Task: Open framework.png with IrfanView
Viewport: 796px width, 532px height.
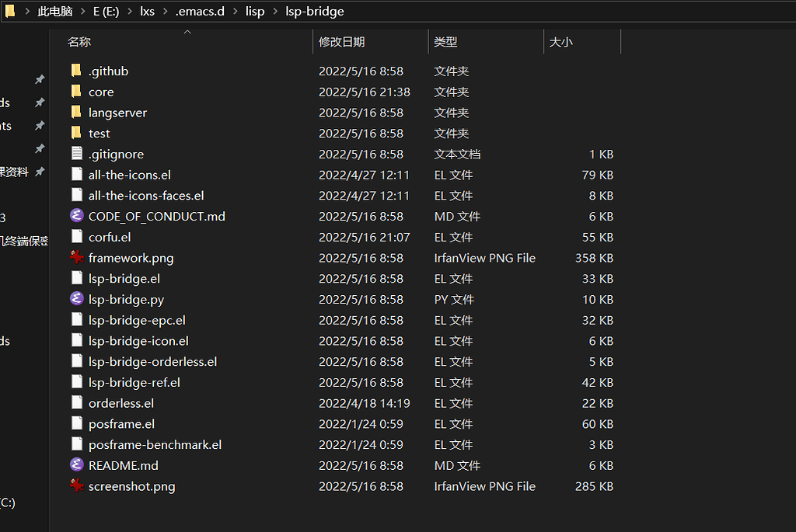Action: [x=131, y=257]
